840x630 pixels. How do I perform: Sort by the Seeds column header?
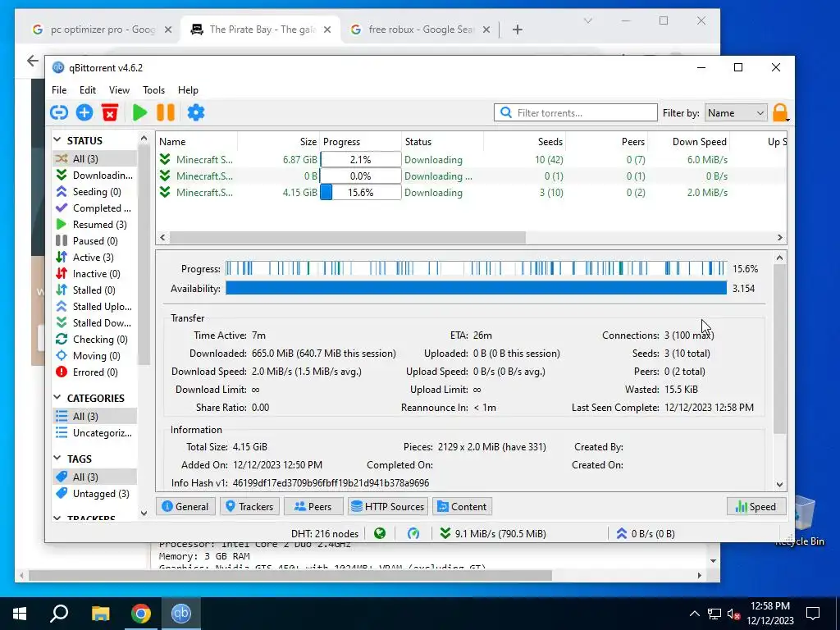pyautogui.click(x=525, y=141)
